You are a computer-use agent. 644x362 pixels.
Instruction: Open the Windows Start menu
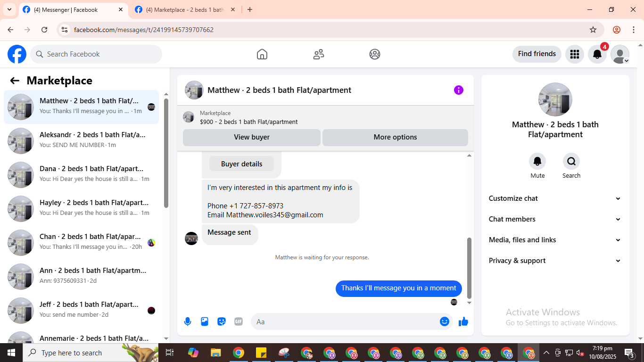[11, 353]
